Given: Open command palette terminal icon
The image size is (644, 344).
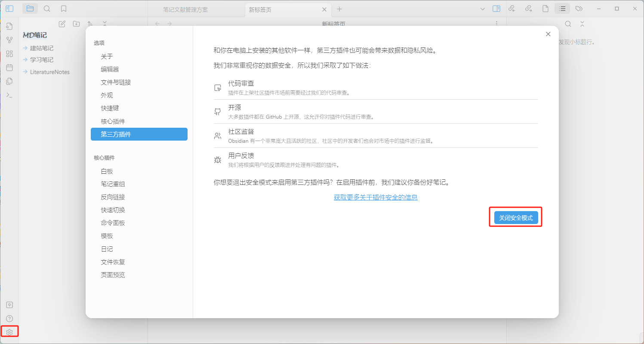Looking at the screenshot, I should (9, 95).
